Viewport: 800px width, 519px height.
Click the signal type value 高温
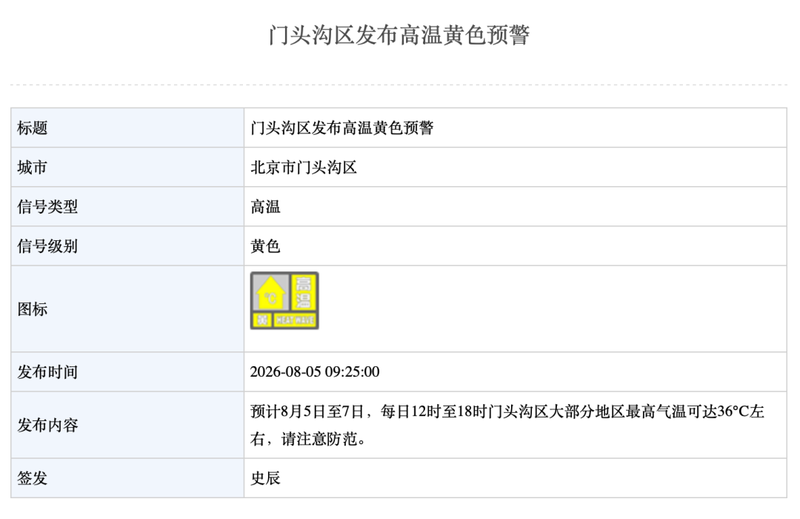point(265,206)
